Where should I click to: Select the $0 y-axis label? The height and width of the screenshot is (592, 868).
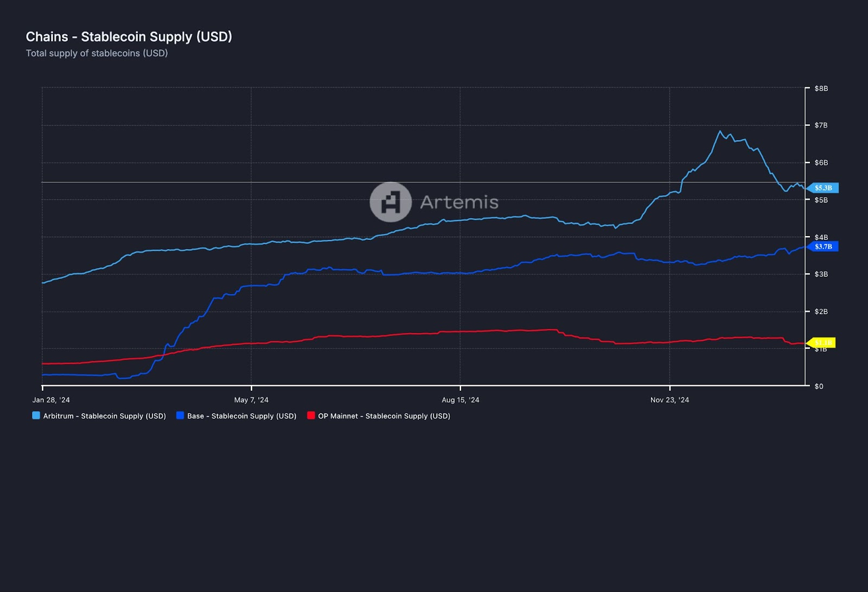coord(820,386)
